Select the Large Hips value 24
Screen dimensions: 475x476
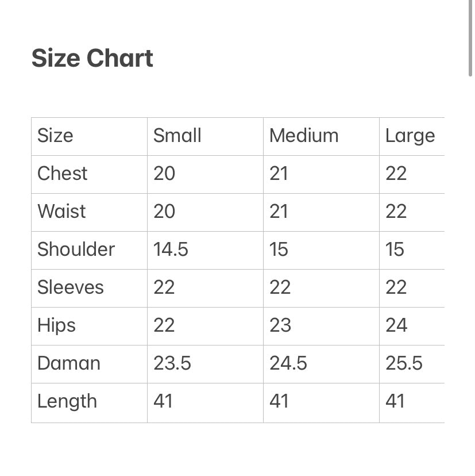tap(396, 325)
